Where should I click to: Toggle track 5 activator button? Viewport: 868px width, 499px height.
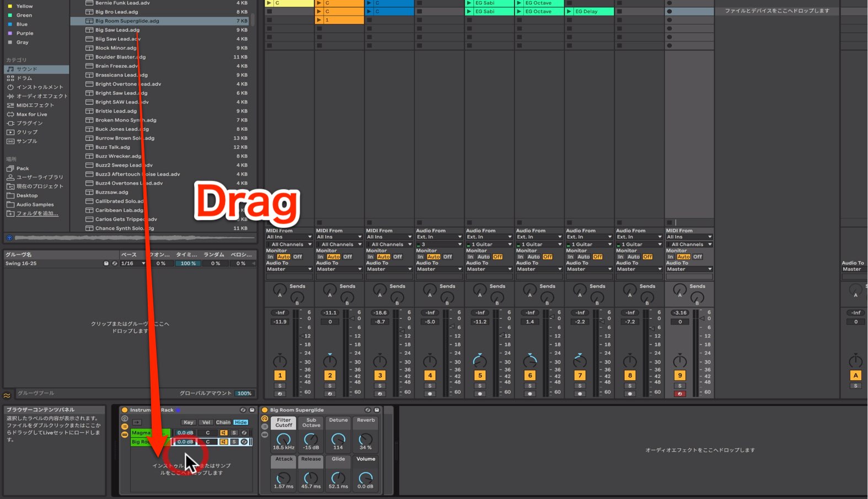(480, 375)
